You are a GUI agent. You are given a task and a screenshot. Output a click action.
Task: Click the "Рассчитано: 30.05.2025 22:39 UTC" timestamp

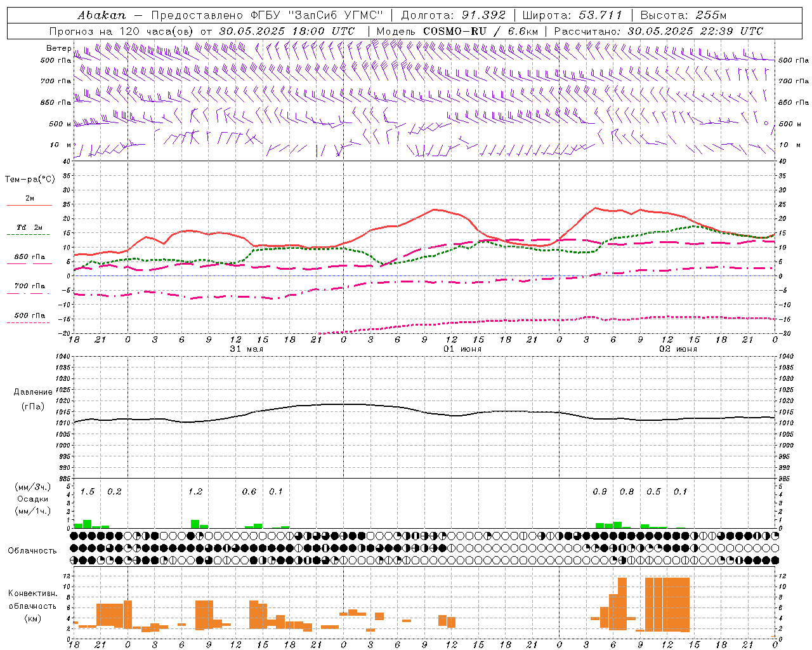pos(658,31)
